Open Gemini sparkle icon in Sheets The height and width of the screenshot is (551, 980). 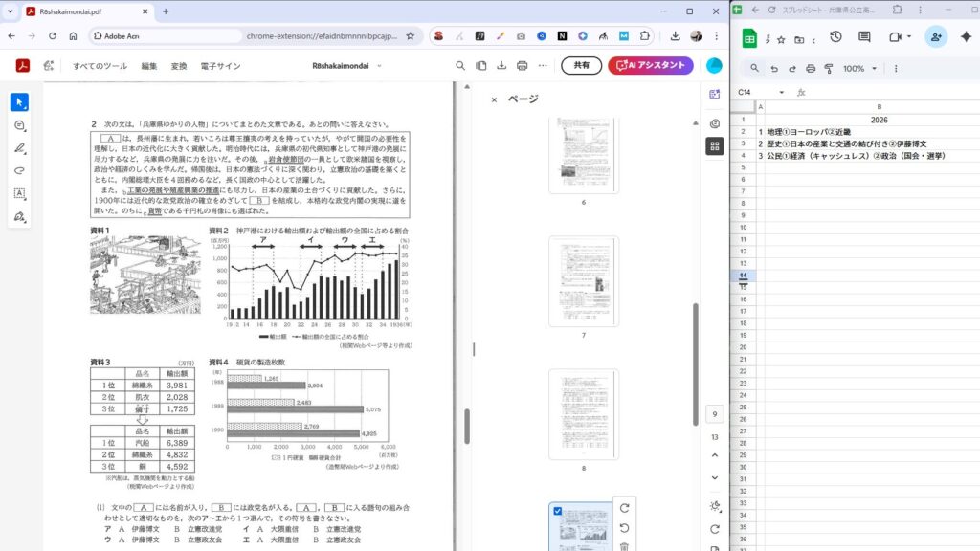point(966,37)
